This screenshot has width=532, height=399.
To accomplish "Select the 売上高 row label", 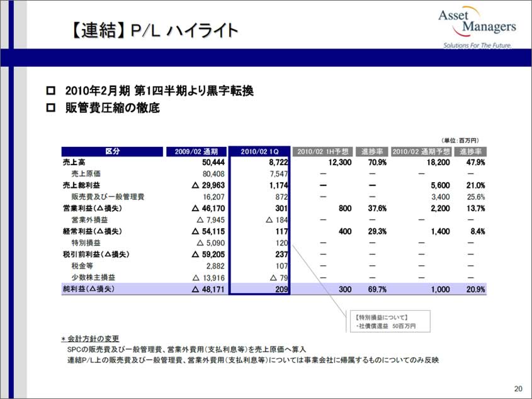I will (x=74, y=163).
